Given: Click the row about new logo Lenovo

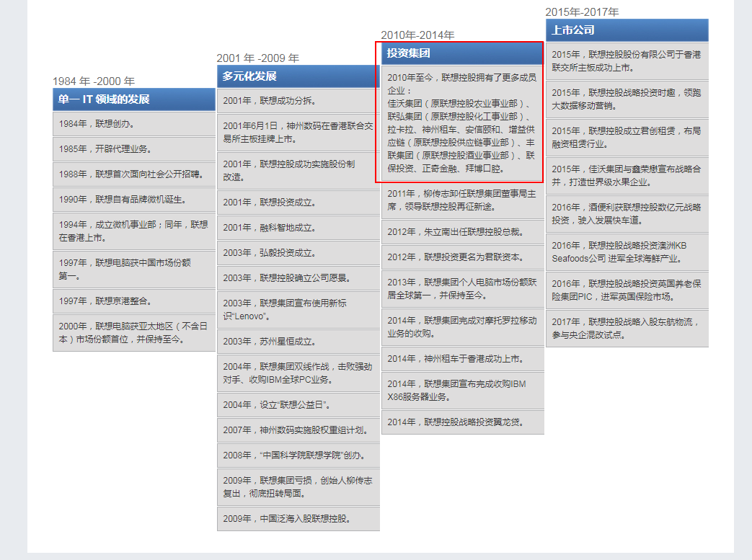Looking at the screenshot, I should coord(298,310).
